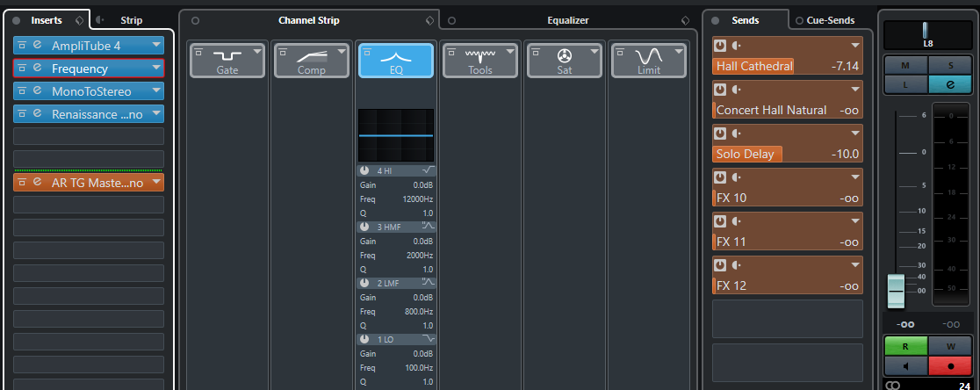Select the Channel Strip tab
This screenshot has width=980, height=390.
[x=309, y=20]
